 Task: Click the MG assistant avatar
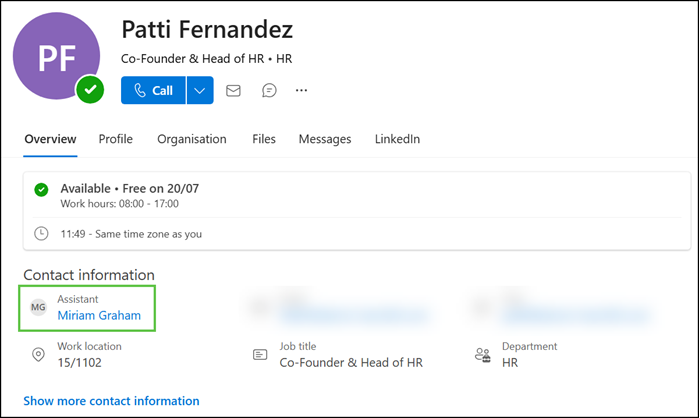pyautogui.click(x=38, y=307)
